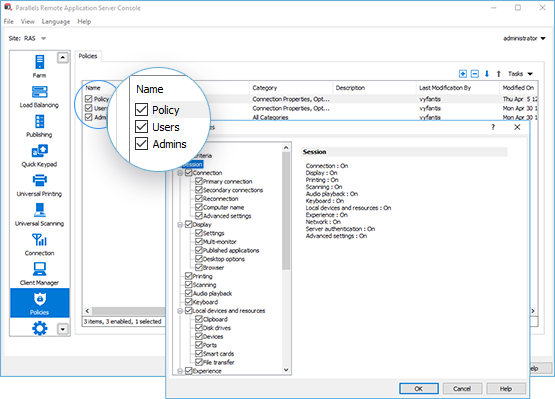555x399 pixels.
Task: Sort by Last Modification By column
Action: pos(458,88)
